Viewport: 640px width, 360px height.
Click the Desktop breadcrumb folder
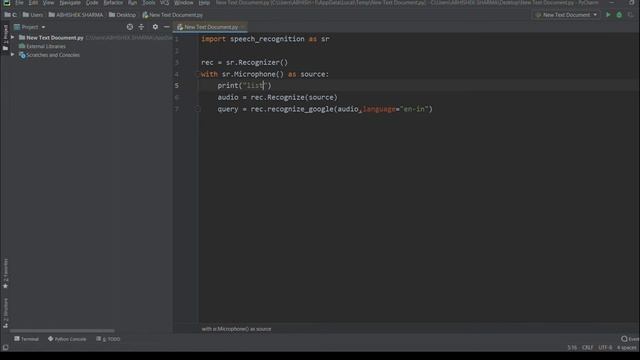pyautogui.click(x=122, y=15)
